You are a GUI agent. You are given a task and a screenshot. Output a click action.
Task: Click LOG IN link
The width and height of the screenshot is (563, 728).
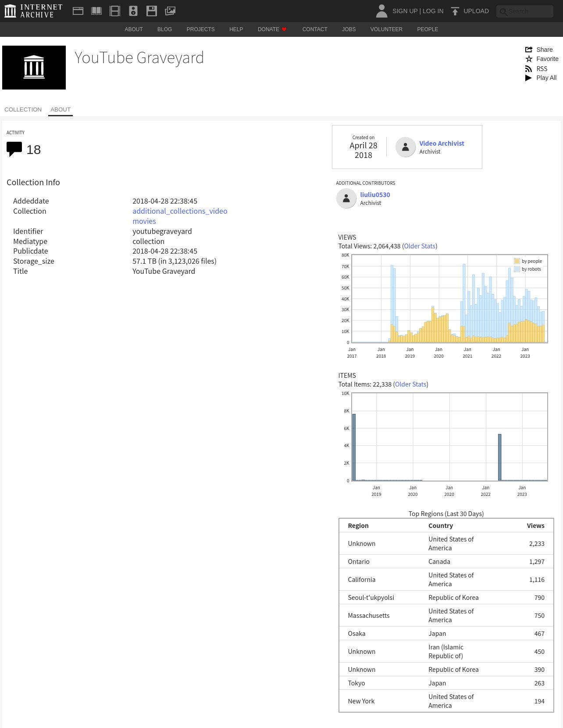(x=433, y=11)
